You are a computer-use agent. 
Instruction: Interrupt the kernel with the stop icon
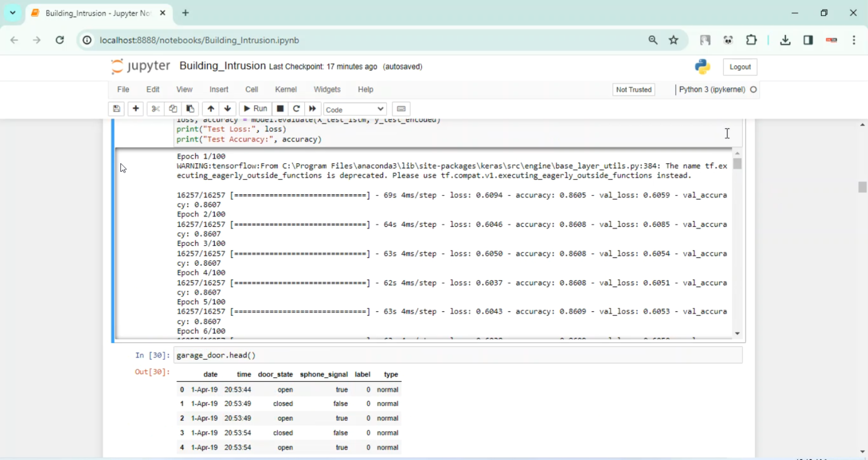pyautogui.click(x=280, y=109)
